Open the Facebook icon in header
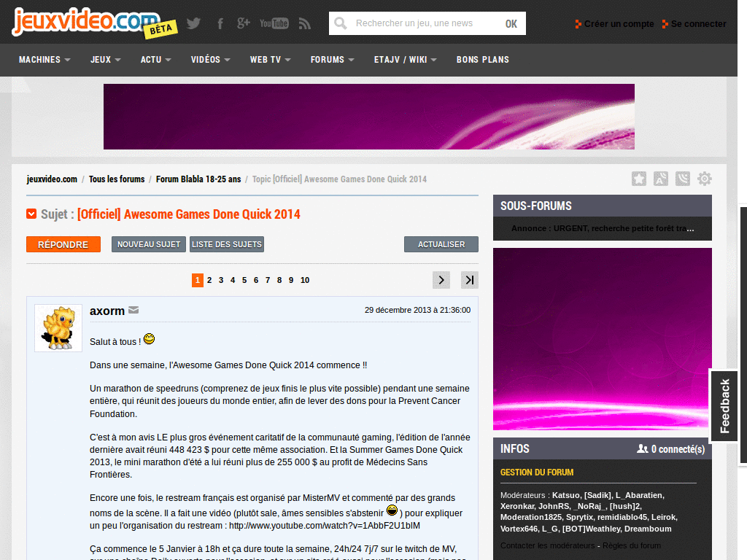The image size is (747, 560). coord(220,23)
